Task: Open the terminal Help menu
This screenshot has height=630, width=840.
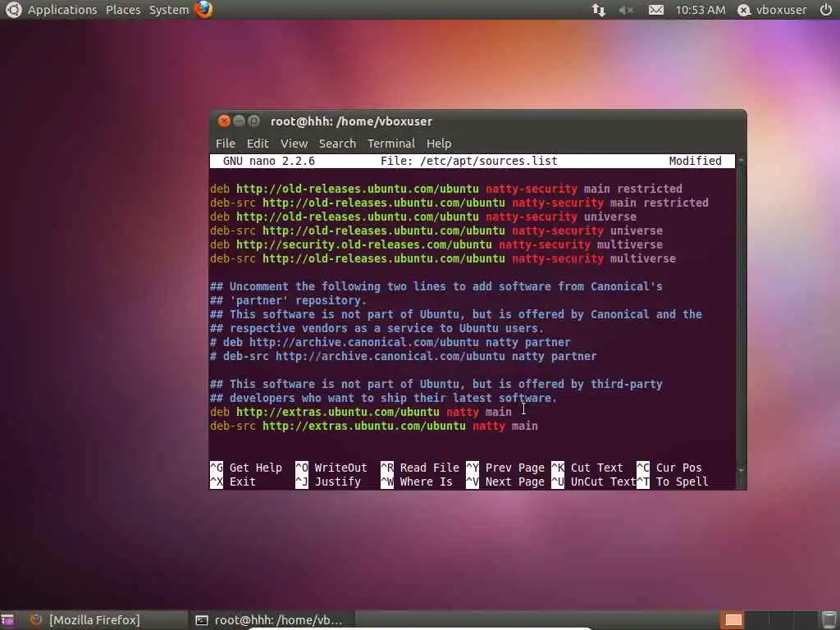Action: point(439,144)
